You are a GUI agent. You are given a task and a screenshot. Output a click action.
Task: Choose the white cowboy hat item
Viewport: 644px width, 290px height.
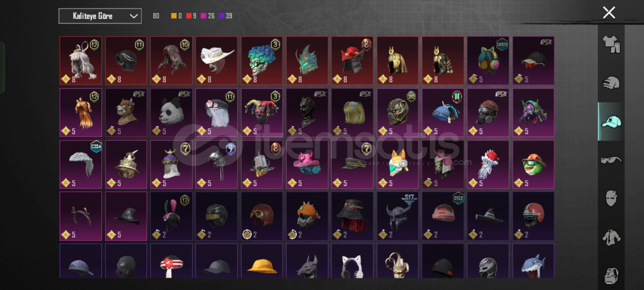click(x=217, y=61)
